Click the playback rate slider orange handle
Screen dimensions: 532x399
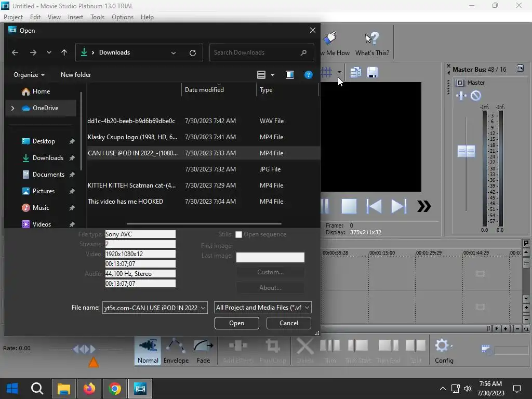click(94, 362)
